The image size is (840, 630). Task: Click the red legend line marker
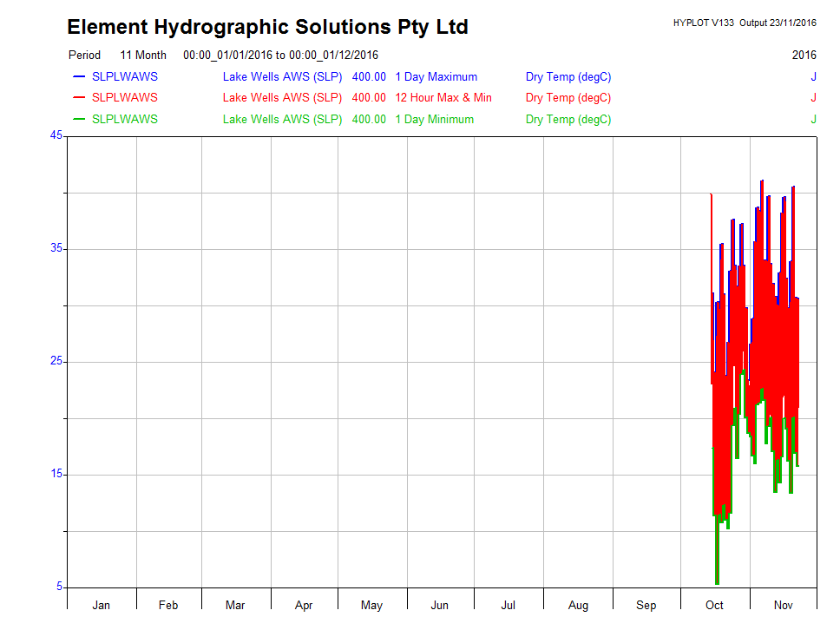point(79,97)
